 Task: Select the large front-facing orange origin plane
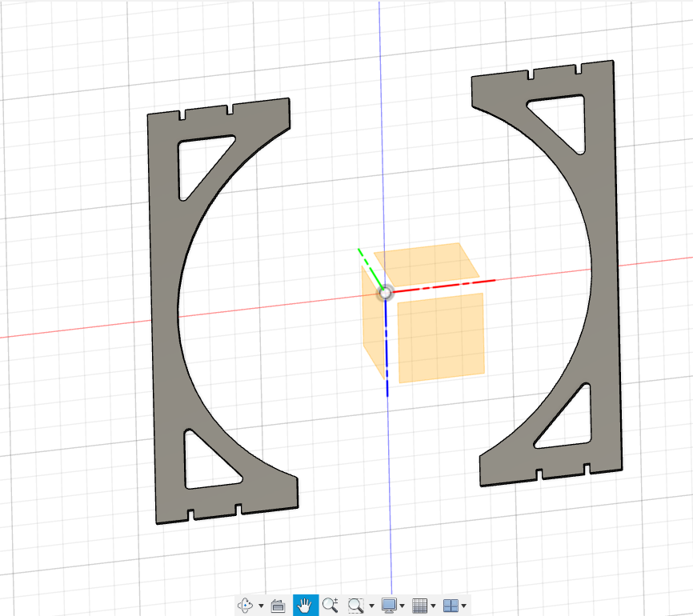point(441,338)
